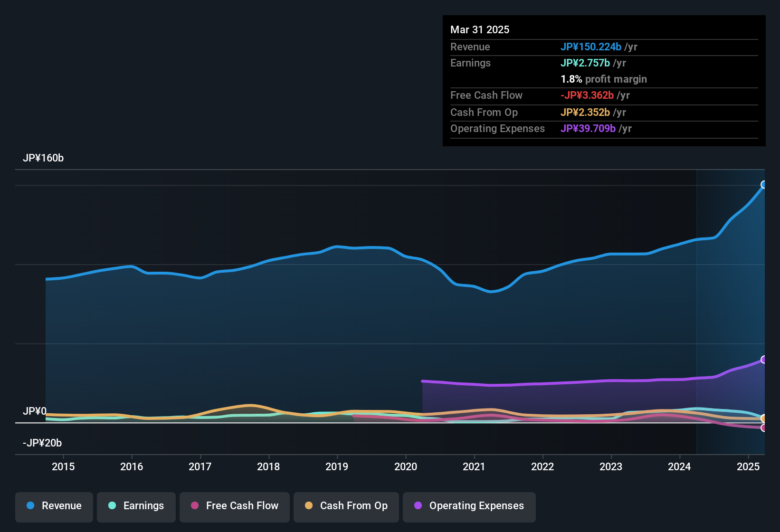Click the 2023 x-axis label
Screen dimensions: 780x532
[x=611, y=466]
